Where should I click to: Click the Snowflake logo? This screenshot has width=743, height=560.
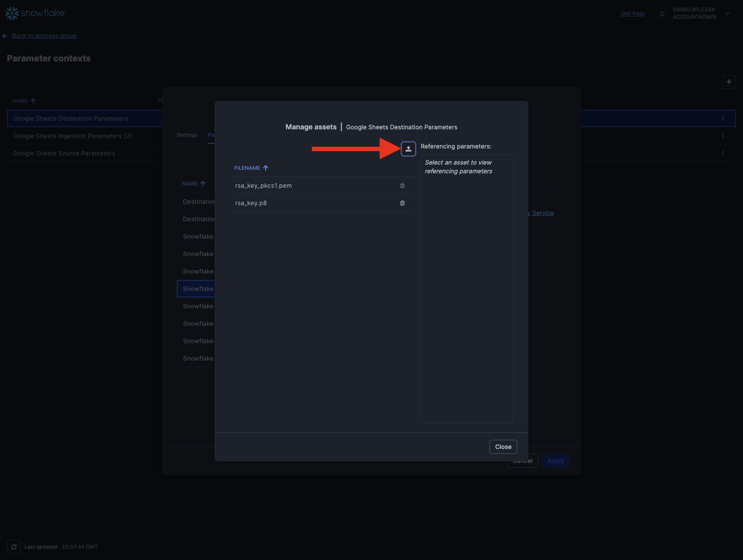click(x=35, y=13)
